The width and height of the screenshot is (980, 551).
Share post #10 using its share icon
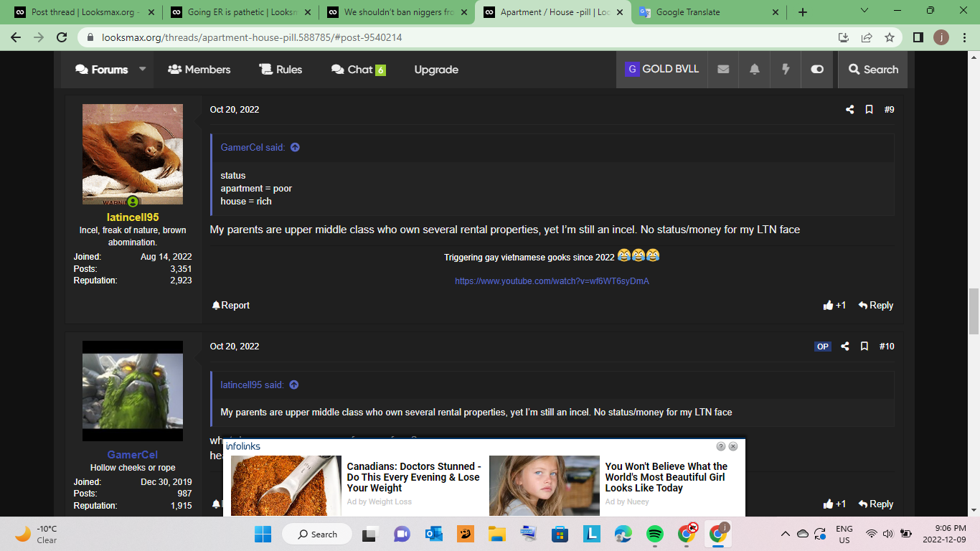[x=845, y=347]
